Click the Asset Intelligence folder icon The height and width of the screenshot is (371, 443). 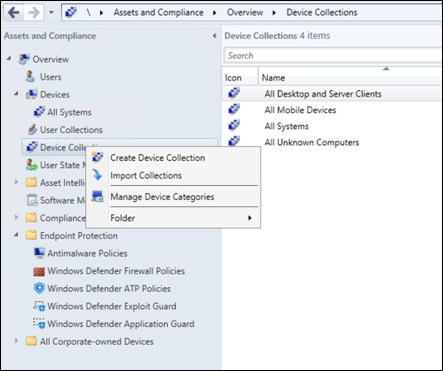pyautogui.click(x=31, y=182)
